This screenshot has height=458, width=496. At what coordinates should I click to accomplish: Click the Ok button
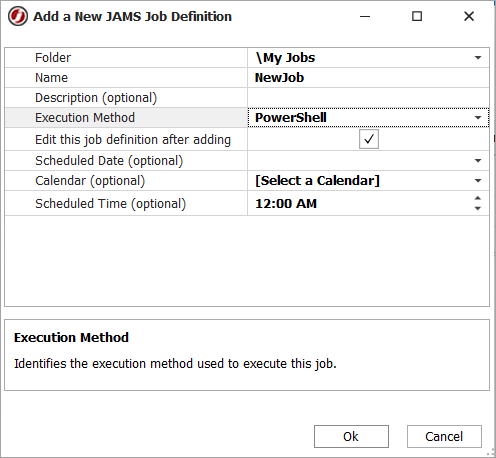click(351, 436)
